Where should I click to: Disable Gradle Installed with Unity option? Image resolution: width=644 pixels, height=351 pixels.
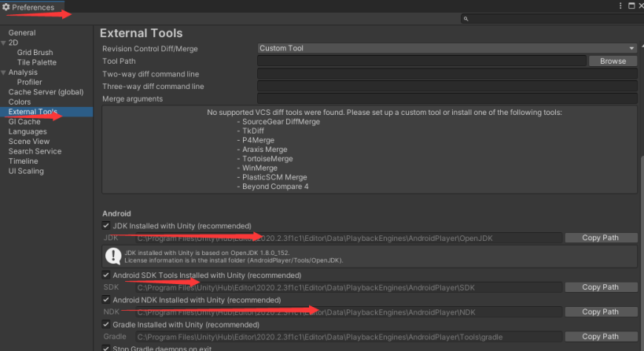click(106, 324)
